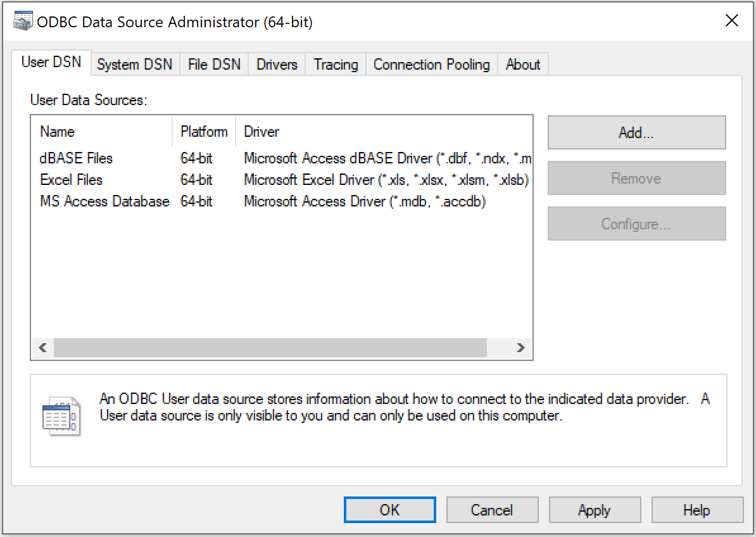Confirm with the OK button
Viewport: 756px width, 537px height.
pos(389,510)
